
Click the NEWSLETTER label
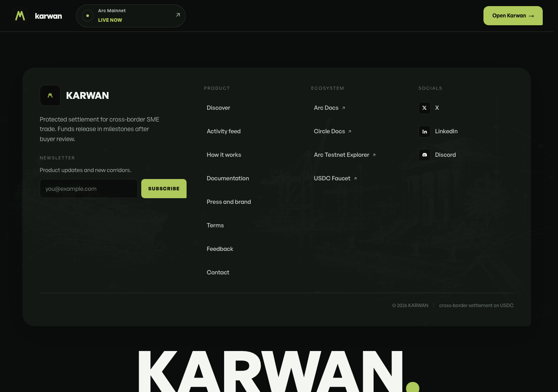[x=58, y=158]
